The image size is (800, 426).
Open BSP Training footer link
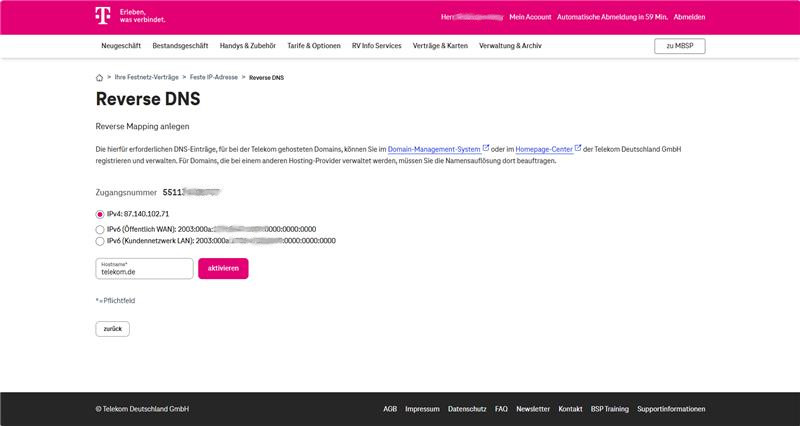[x=610, y=409]
